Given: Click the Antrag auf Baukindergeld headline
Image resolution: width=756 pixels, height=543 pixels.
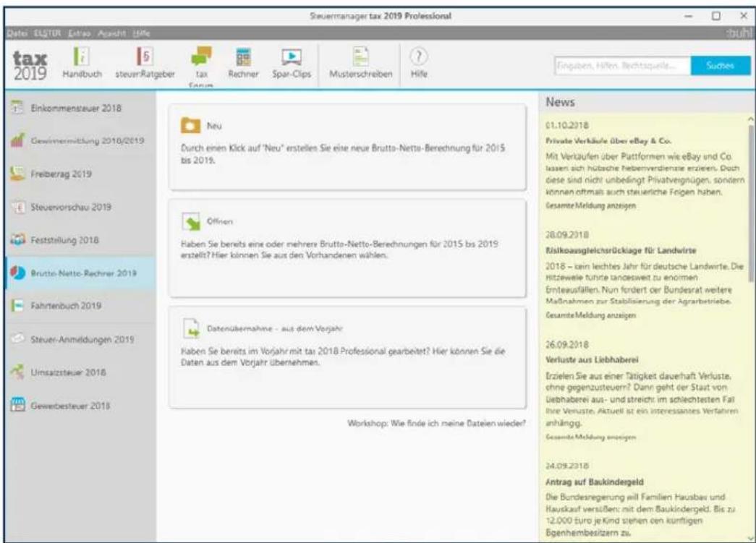Looking at the screenshot, I should pos(595,482).
